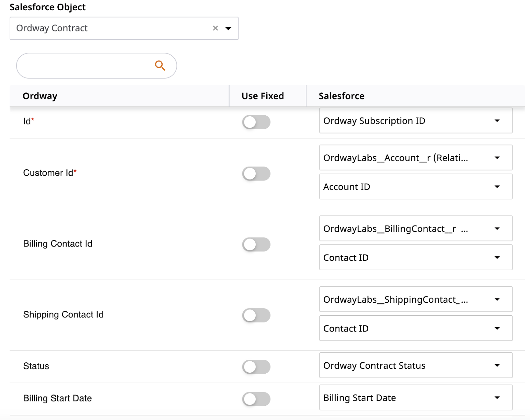Screen dimensions: 530x420
Task: Clear the Ordway Contract selection with X
Action: coord(215,28)
